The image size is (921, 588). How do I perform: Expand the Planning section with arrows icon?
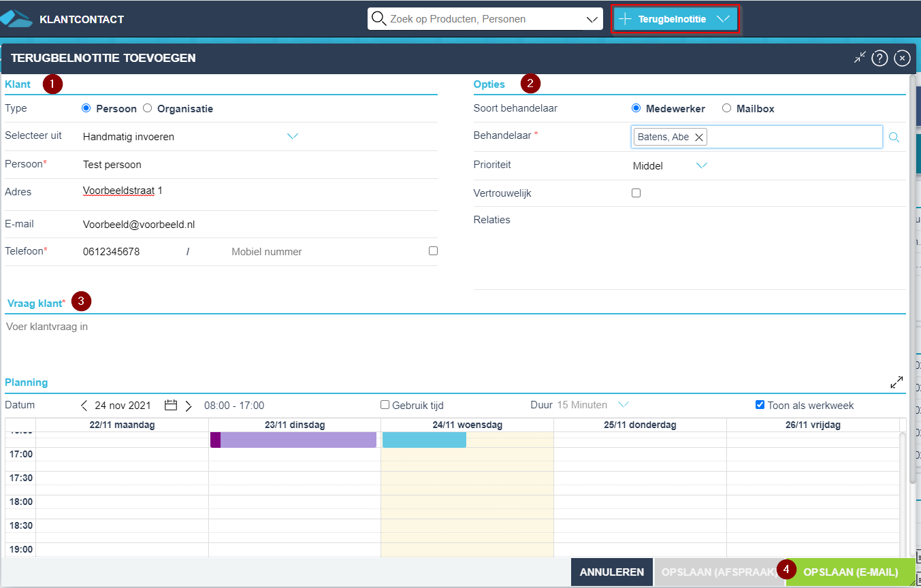pos(896,382)
